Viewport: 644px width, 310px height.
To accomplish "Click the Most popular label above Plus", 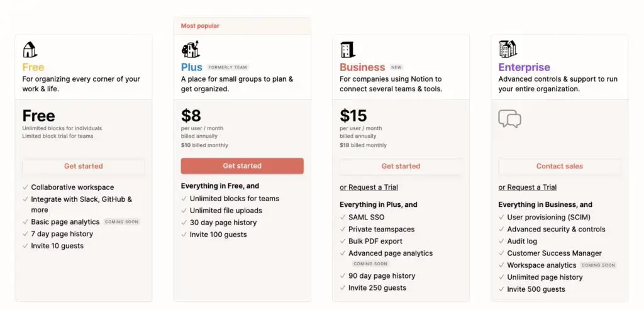I will pyautogui.click(x=200, y=26).
